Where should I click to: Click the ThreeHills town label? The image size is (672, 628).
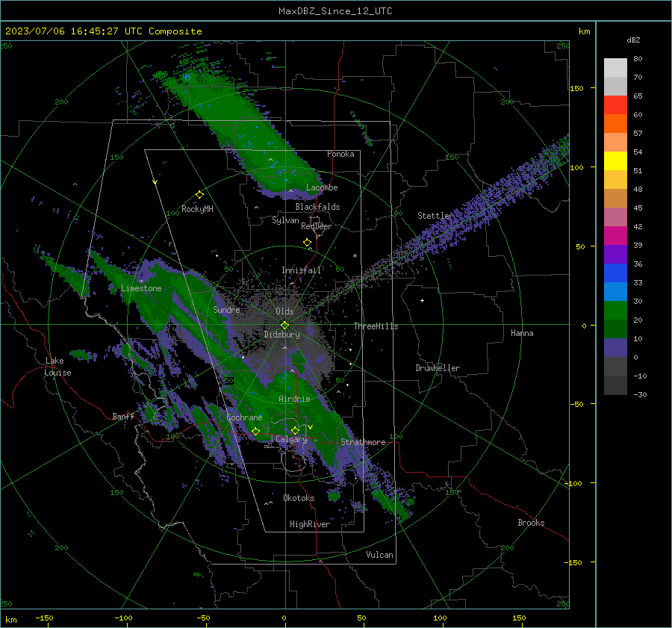pos(376,326)
